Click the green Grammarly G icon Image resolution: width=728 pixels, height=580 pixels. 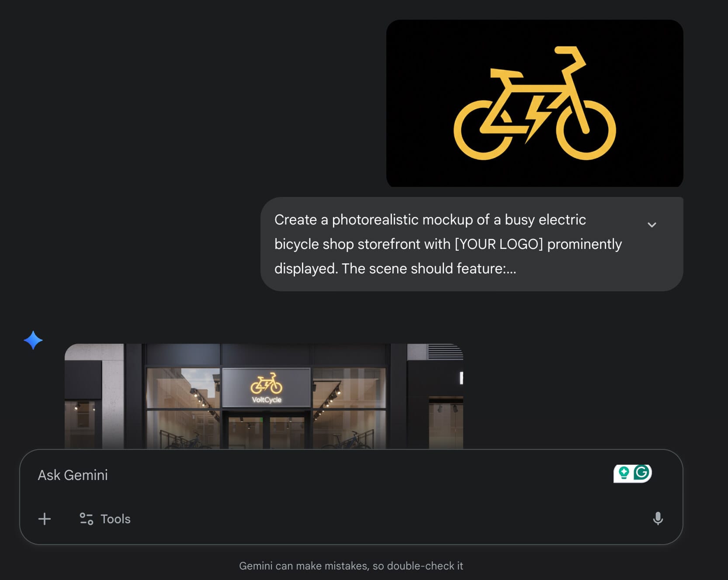[642, 473]
